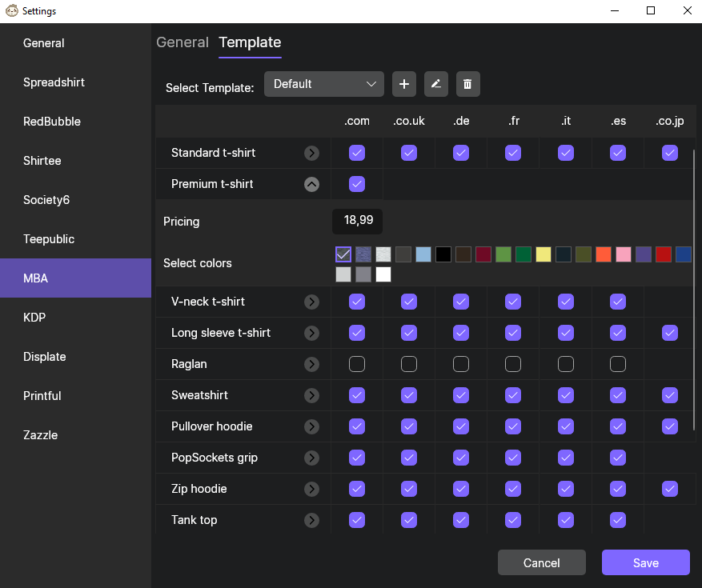The width and height of the screenshot is (702, 588).
Task: Uncheck Pullover hoodie for .de
Action: 461,427
